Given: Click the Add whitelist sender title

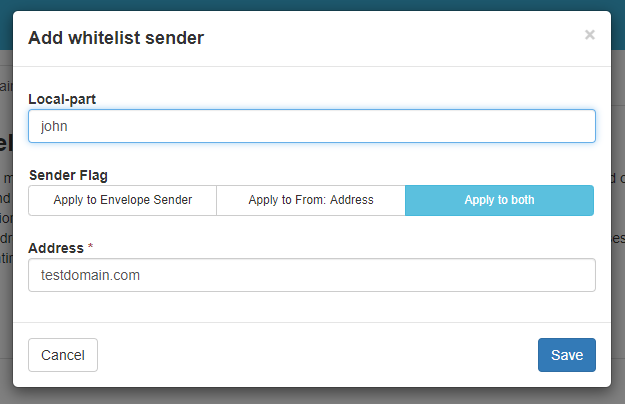Looking at the screenshot, I should (x=116, y=38).
